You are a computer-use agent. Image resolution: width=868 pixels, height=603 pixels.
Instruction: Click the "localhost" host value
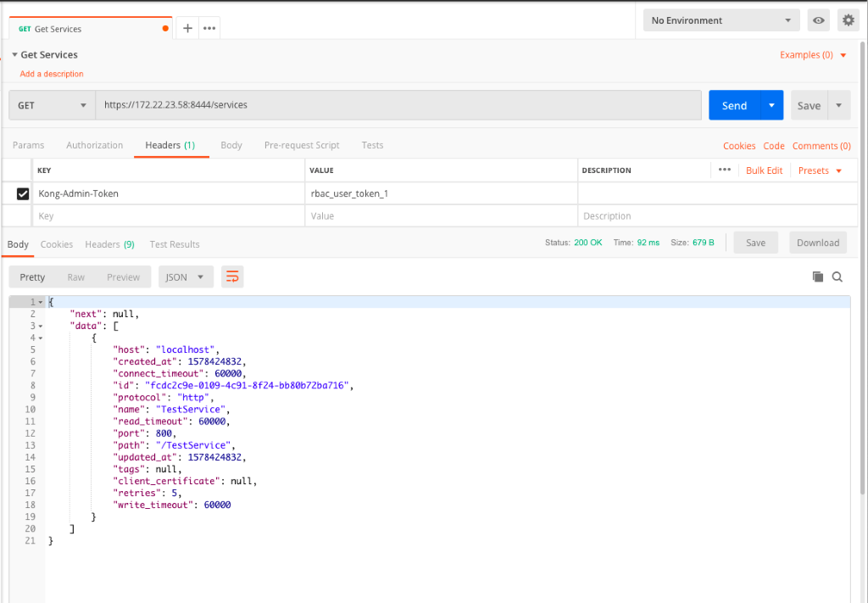[186, 349]
